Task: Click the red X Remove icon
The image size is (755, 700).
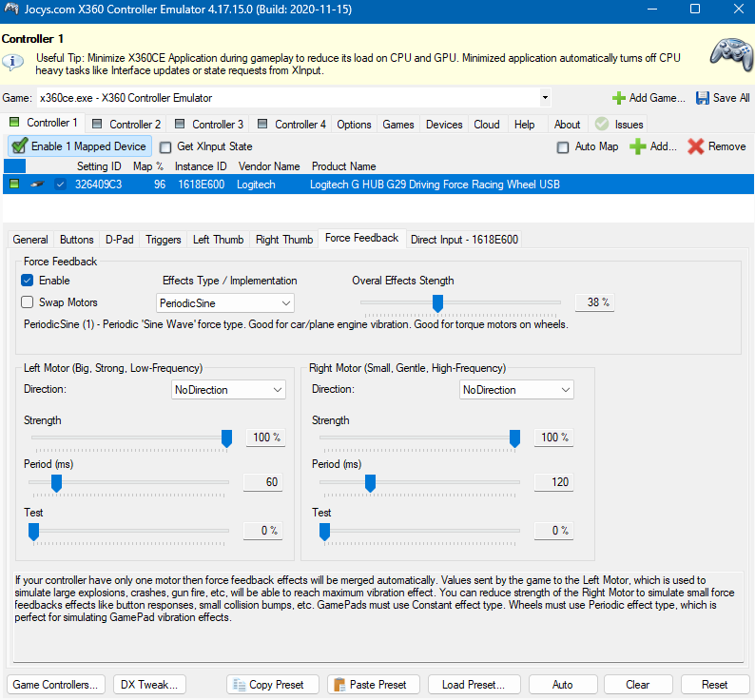Action: [x=696, y=146]
